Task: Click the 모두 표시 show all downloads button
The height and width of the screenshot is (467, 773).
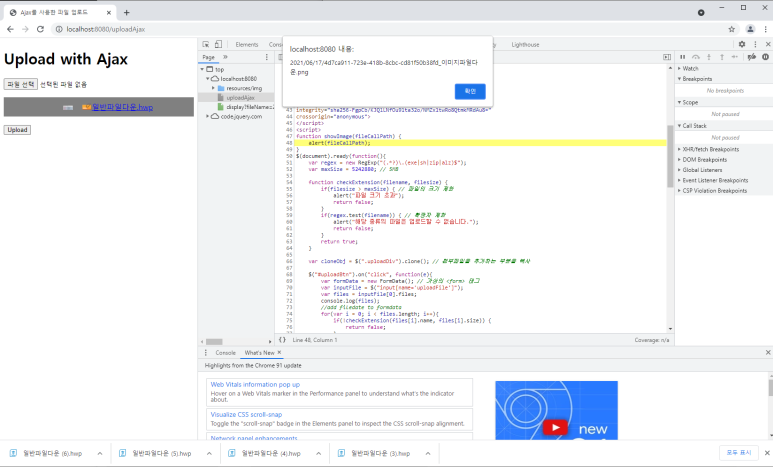Action: click(738, 452)
